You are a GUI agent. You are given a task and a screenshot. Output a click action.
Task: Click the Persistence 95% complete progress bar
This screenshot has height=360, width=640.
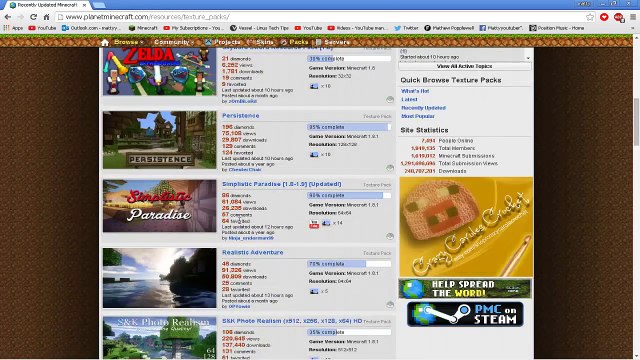point(349,127)
